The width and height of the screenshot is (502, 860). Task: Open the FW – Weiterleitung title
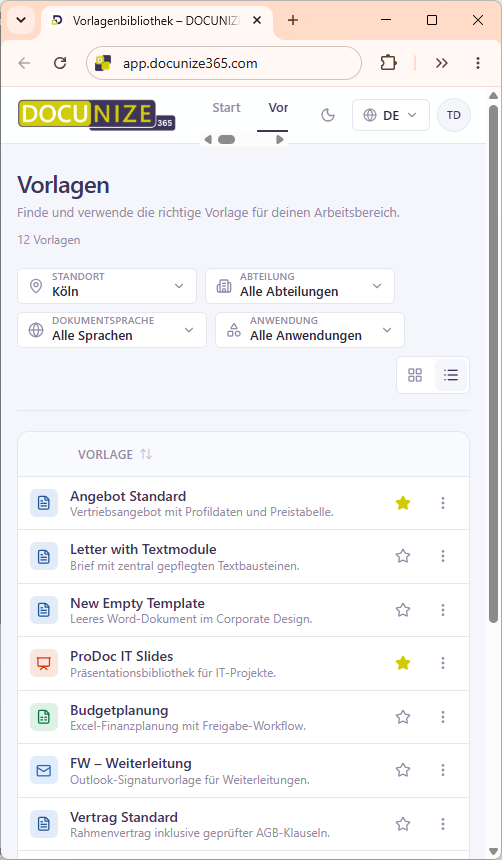[131, 763]
